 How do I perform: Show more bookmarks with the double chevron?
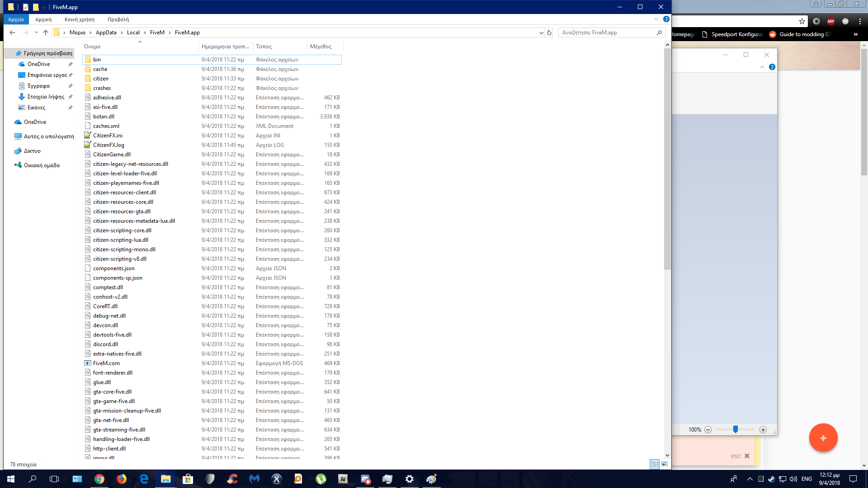pyautogui.click(x=855, y=34)
